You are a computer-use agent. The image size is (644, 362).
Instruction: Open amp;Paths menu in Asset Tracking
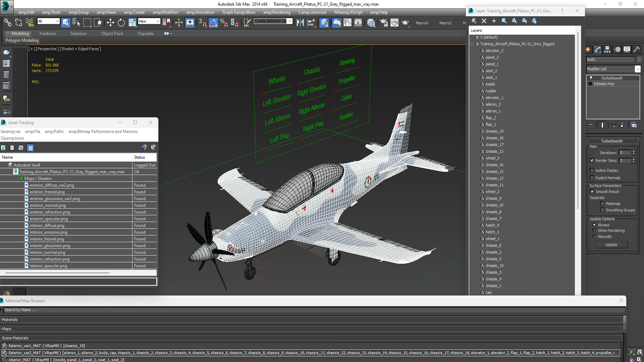point(54,131)
